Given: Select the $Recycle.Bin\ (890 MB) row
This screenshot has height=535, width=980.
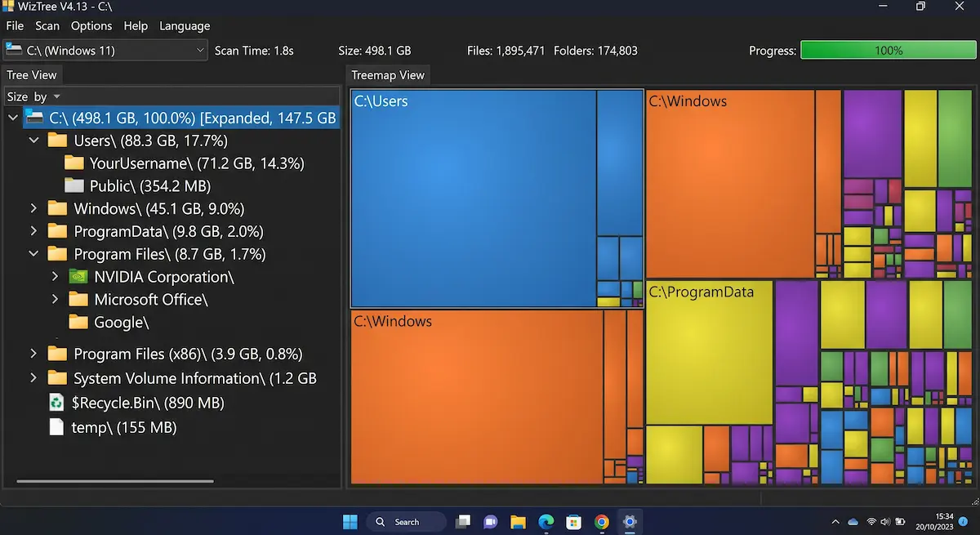Looking at the screenshot, I should (148, 402).
